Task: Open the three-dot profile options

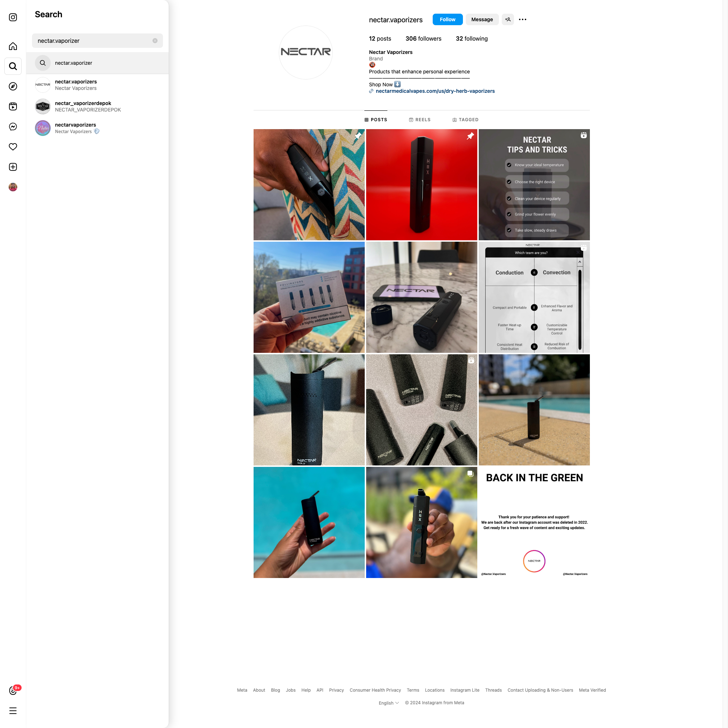Action: (522, 19)
